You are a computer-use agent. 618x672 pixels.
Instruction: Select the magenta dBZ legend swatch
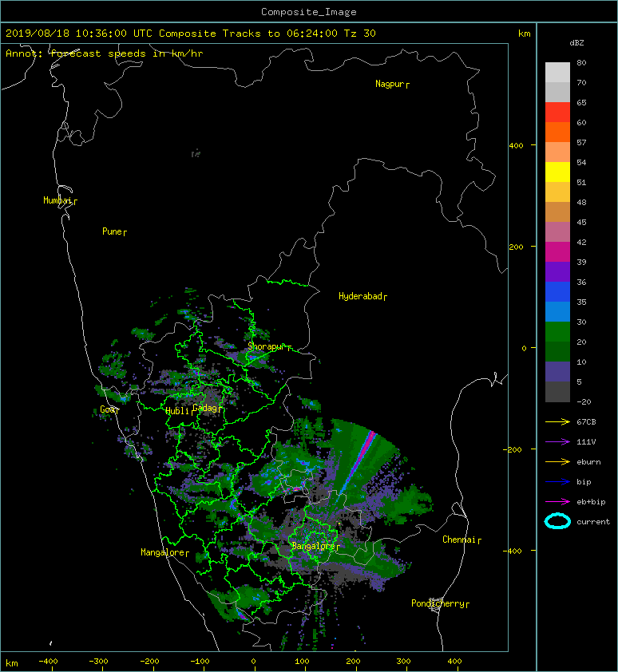point(557,252)
